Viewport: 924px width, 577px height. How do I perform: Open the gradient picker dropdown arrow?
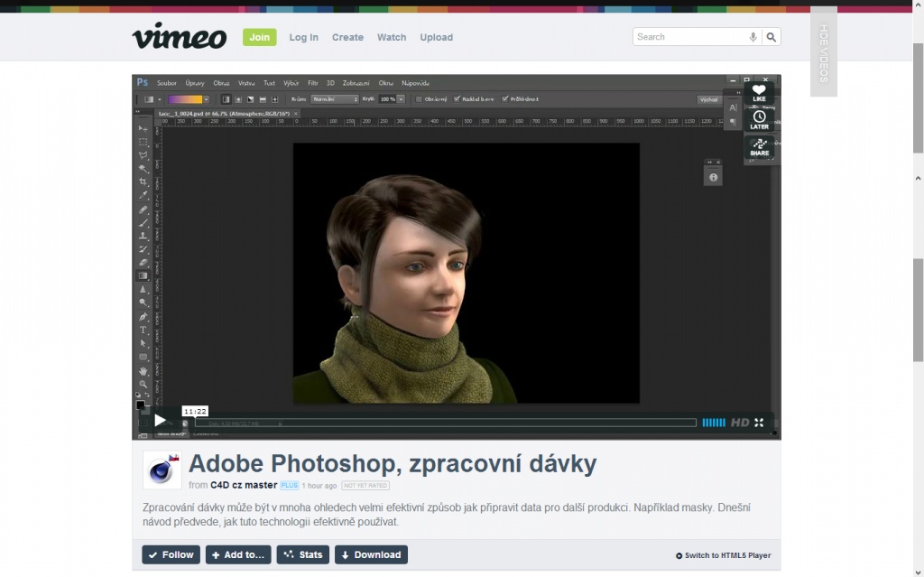207,99
